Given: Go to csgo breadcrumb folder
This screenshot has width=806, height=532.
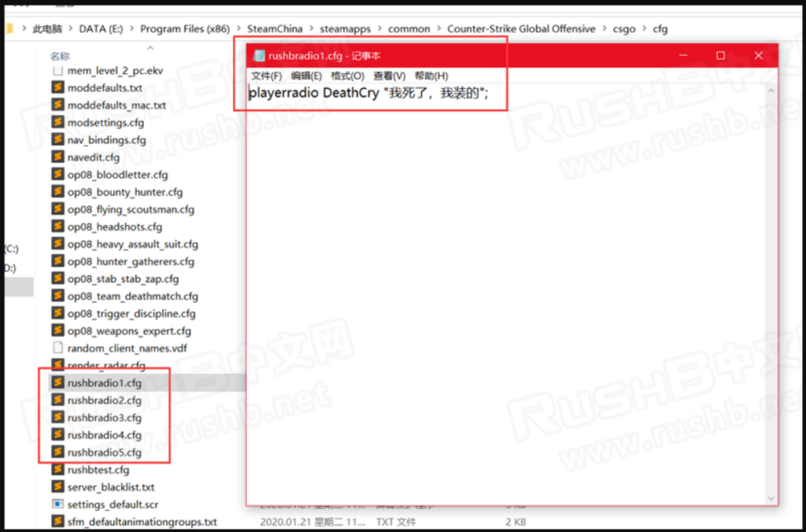Looking at the screenshot, I should (x=624, y=29).
